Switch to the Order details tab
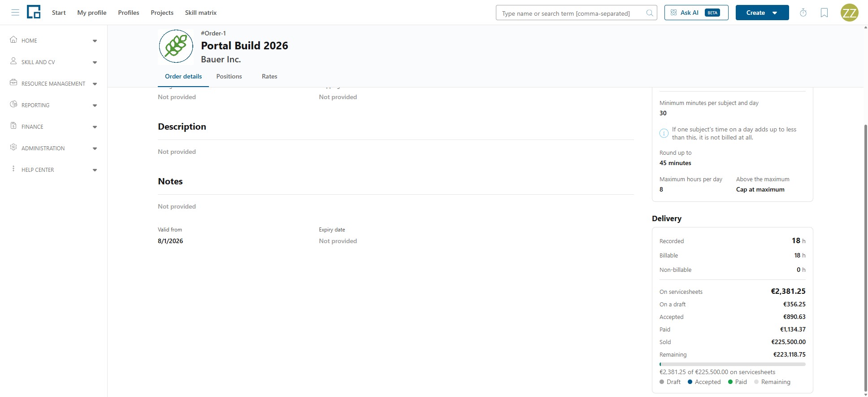This screenshot has height=397, width=868. pyautogui.click(x=183, y=76)
